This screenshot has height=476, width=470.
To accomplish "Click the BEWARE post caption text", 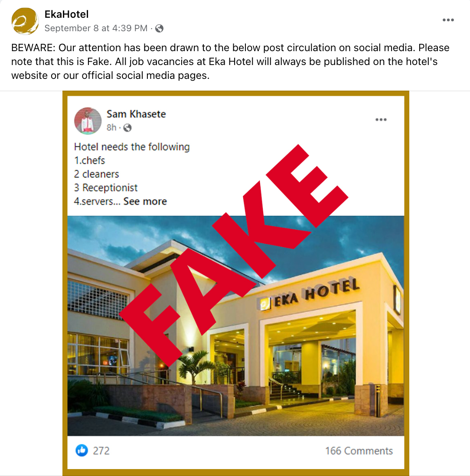I will pyautogui.click(x=230, y=62).
